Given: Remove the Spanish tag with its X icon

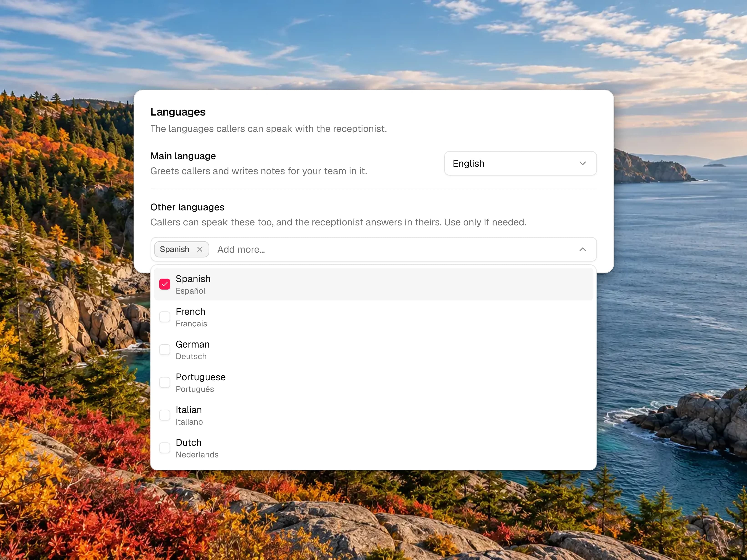Looking at the screenshot, I should pyautogui.click(x=200, y=250).
